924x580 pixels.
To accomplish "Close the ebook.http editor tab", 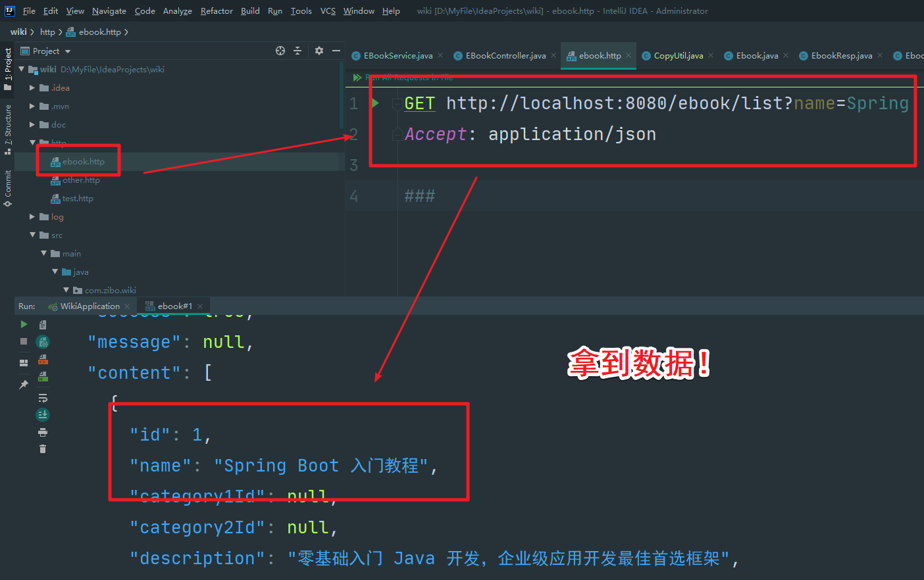I will click(x=629, y=55).
